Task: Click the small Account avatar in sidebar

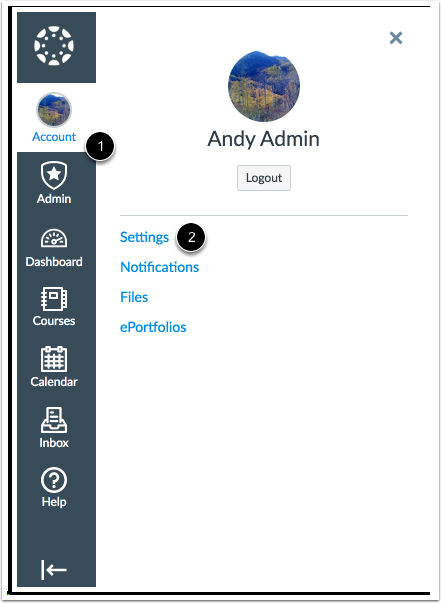Action: [x=54, y=110]
